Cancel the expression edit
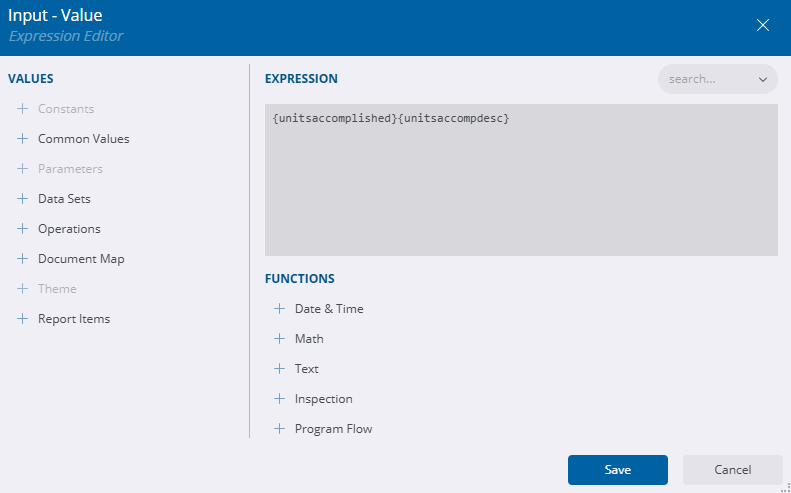This screenshot has height=493, width=791. click(732, 470)
